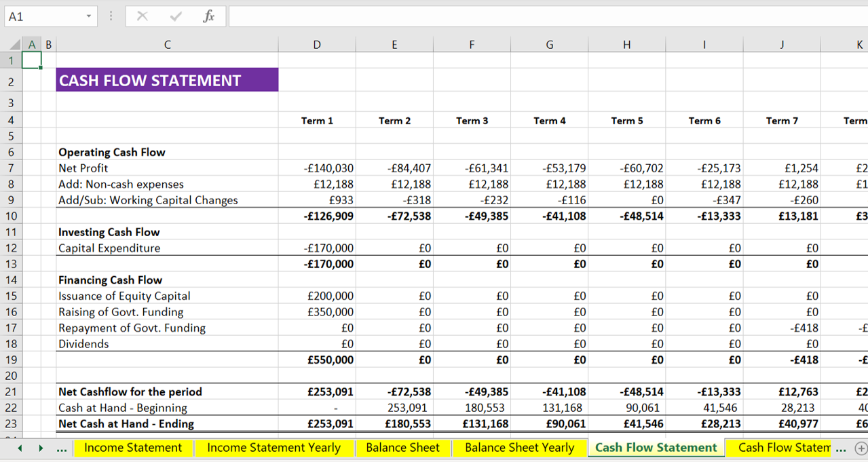Screen dimensions: 868x462
Task: Open the Name Box dropdown arrow
Action: [x=88, y=17]
